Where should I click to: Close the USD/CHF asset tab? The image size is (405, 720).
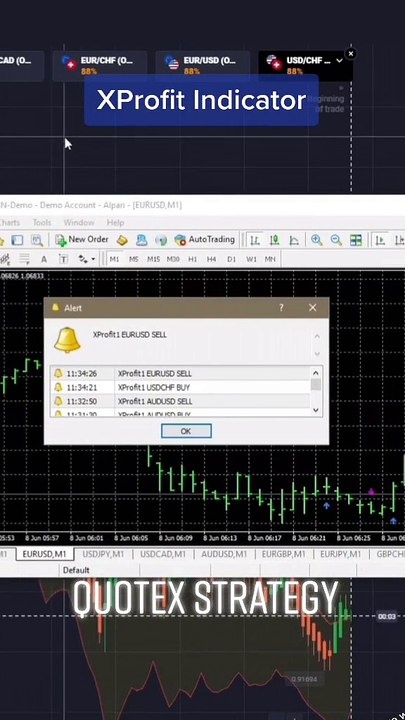click(x=351, y=54)
